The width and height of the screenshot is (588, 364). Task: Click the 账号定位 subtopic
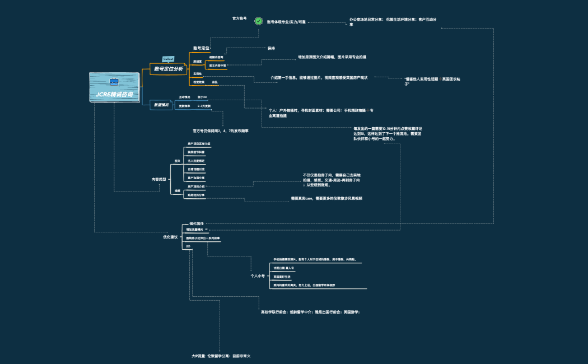[201, 48]
